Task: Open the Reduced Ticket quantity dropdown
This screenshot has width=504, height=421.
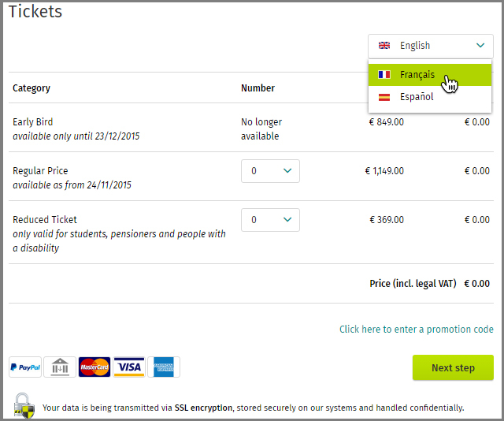Action: pyautogui.click(x=270, y=220)
